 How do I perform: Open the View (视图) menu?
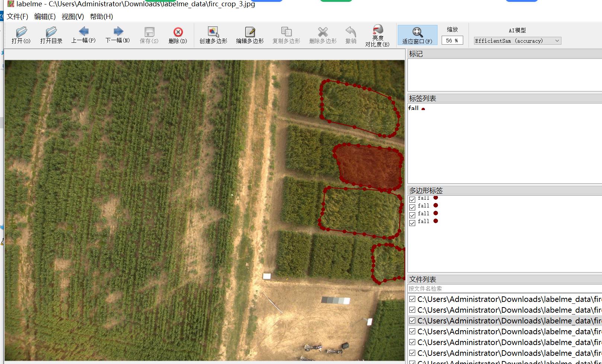(x=73, y=17)
